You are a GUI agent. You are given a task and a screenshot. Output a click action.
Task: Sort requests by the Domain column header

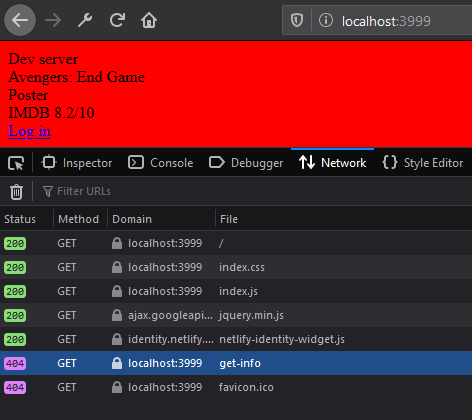click(161, 219)
